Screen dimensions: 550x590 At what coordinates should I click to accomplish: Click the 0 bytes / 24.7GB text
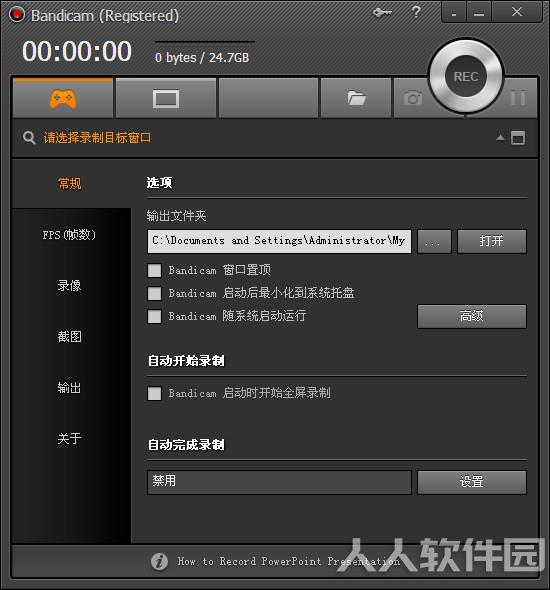tap(202, 58)
